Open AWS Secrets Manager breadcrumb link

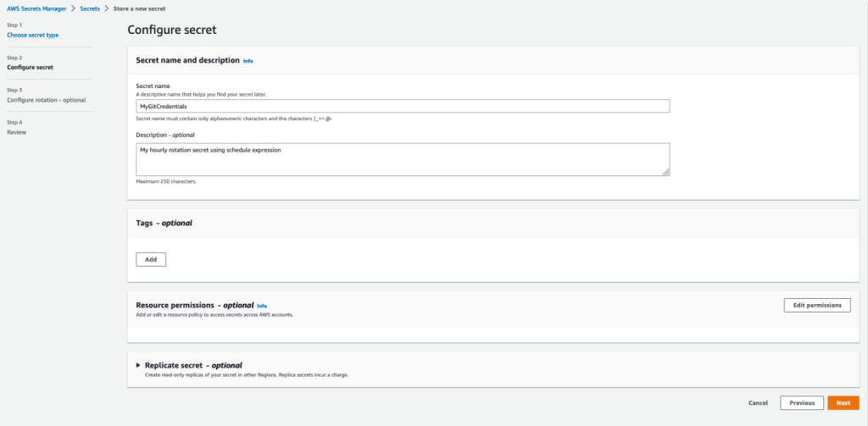pos(36,8)
